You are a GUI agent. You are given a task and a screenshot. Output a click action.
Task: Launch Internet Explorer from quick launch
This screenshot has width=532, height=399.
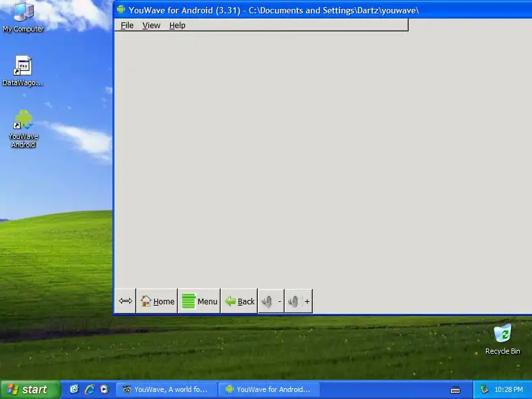tap(90, 389)
